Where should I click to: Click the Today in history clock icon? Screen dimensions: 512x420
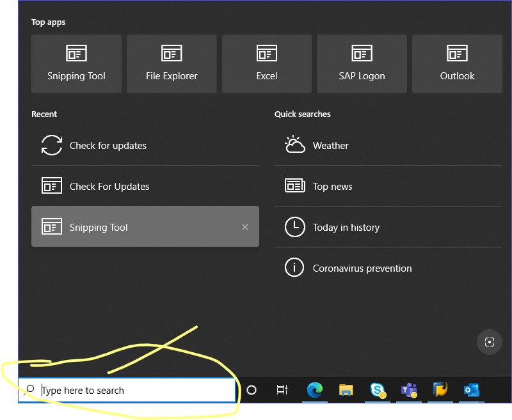click(295, 227)
